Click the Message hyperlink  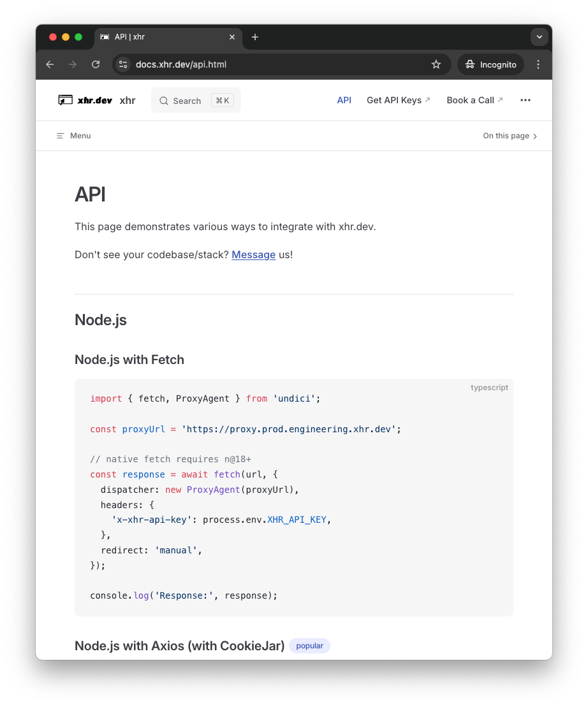pos(253,255)
